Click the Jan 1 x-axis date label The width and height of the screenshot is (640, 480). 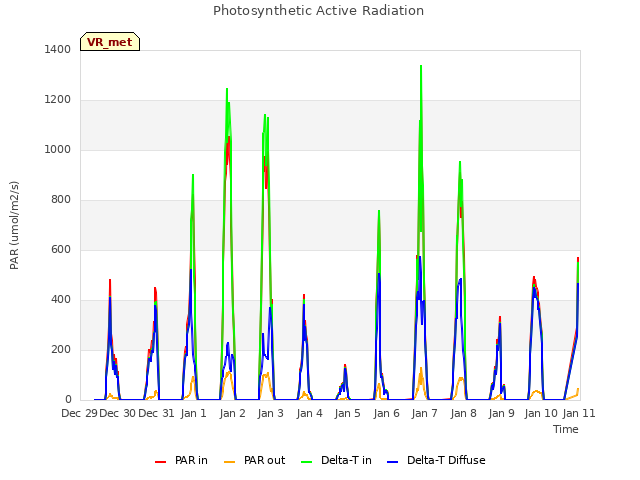tap(193, 413)
